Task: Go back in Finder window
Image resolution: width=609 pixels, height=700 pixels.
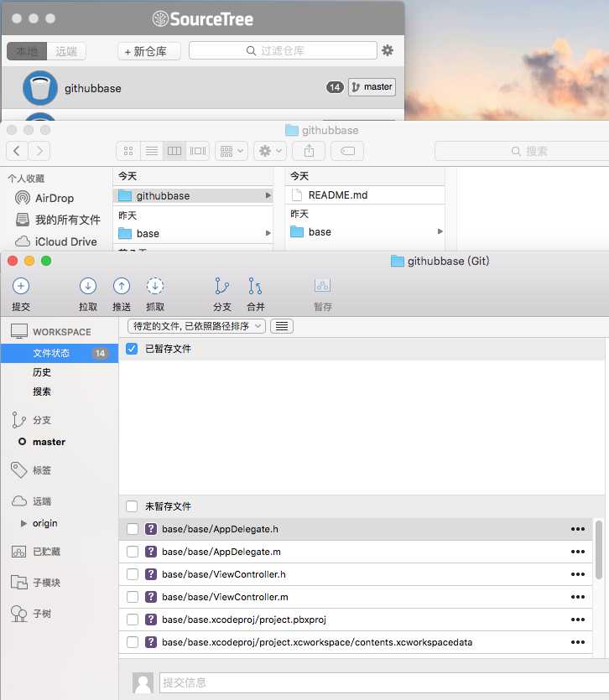Action: coord(17,151)
